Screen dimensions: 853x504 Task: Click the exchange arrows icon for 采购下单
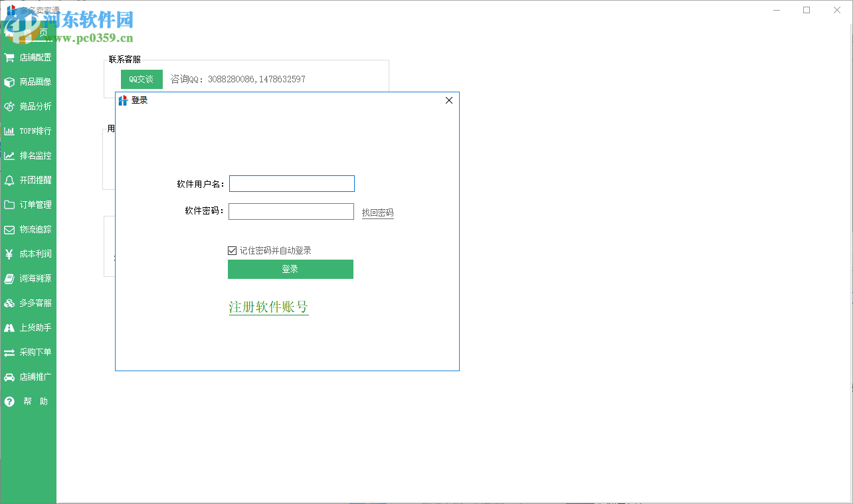pos(9,352)
